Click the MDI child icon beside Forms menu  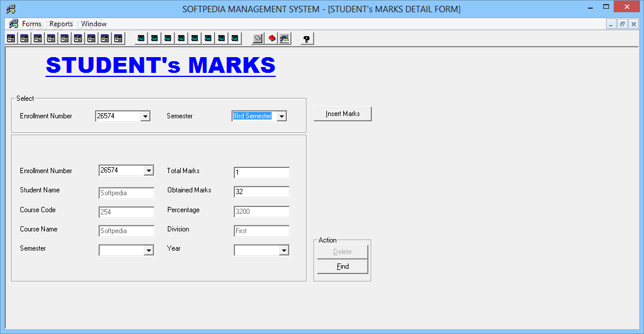pyautogui.click(x=13, y=24)
